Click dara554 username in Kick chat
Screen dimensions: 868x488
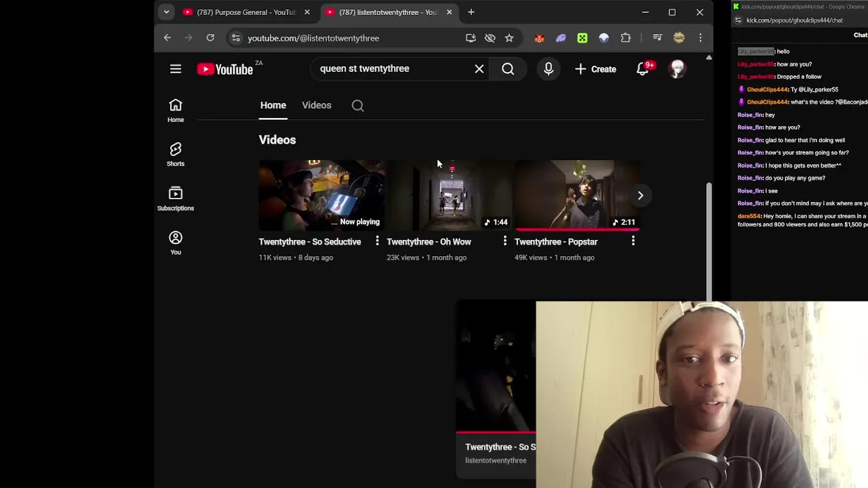749,216
